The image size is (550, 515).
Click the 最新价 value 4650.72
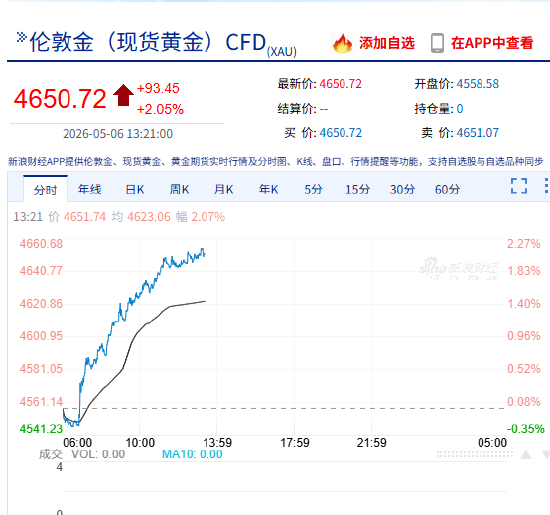(340, 84)
